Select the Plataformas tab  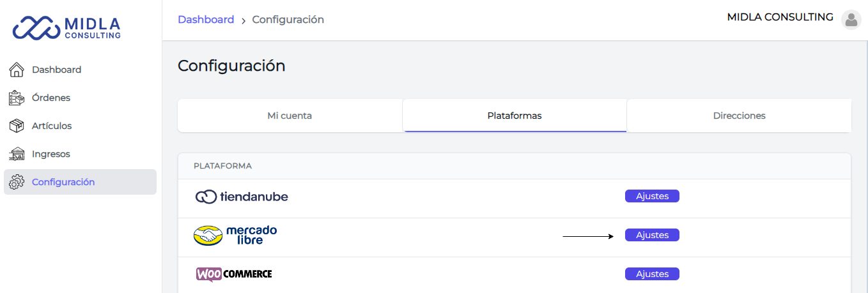[x=515, y=116]
